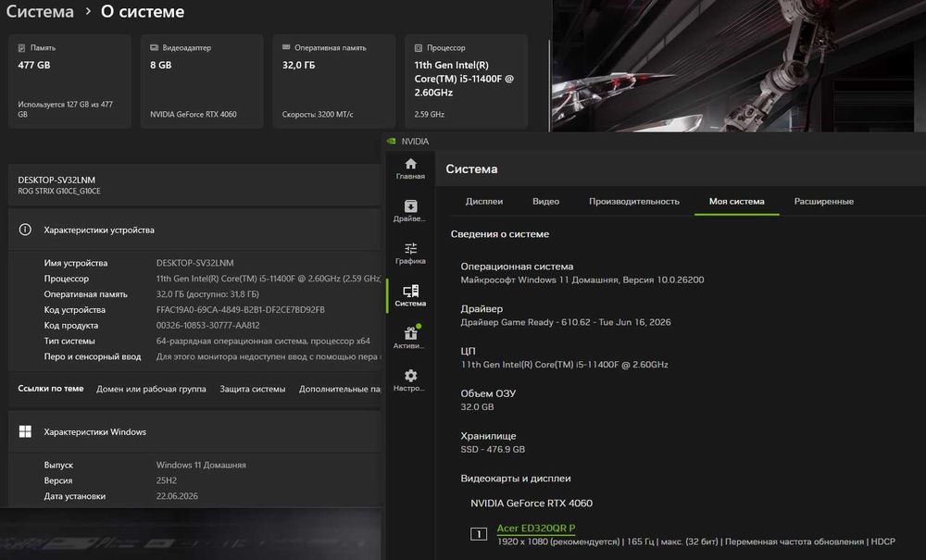Viewport: 926px width, 560px height.
Task: Select the Скорость: 3200 МТ/с text
Action: tap(318, 114)
